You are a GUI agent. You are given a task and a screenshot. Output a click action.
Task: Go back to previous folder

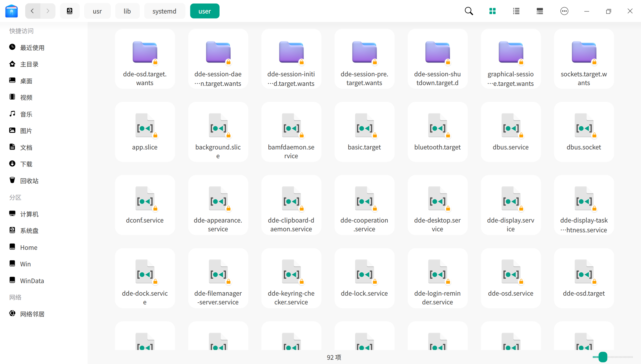pyautogui.click(x=33, y=11)
